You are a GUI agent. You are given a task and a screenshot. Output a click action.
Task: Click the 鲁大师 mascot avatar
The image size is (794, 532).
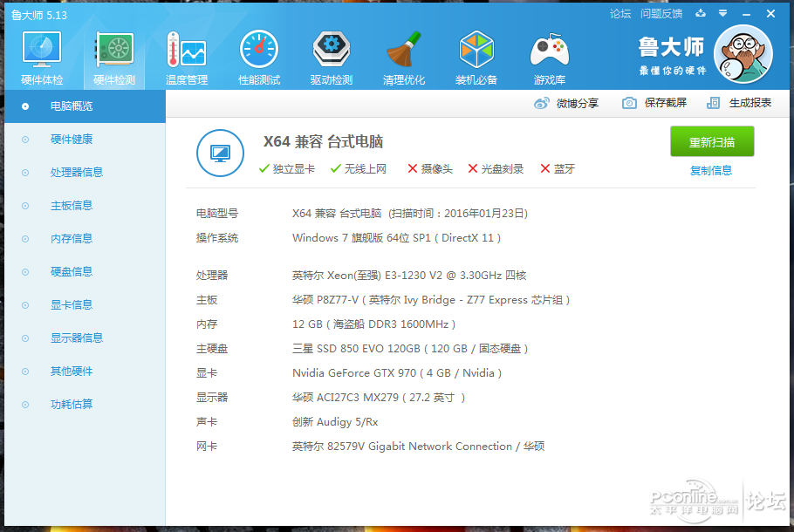pyautogui.click(x=743, y=54)
